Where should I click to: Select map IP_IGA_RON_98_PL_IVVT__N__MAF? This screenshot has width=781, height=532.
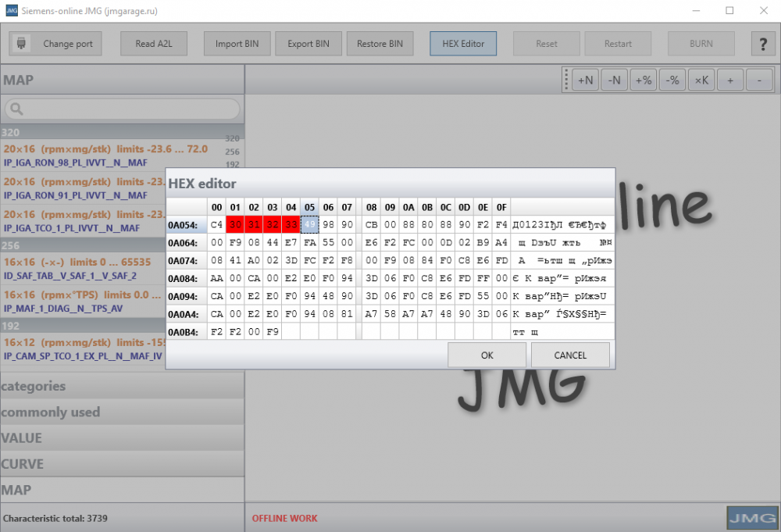(76, 163)
